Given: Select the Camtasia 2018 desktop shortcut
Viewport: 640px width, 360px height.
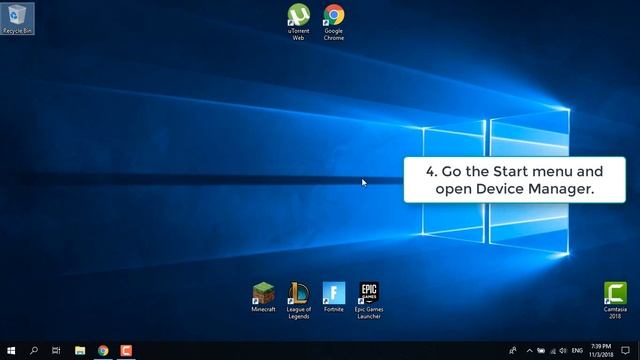Looking at the screenshot, I should tap(615, 300).
